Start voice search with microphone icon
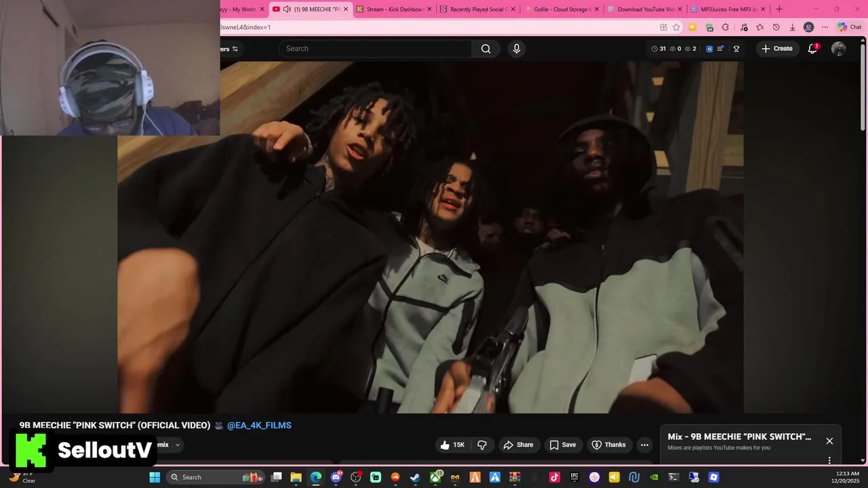This screenshot has width=868, height=488. click(517, 49)
